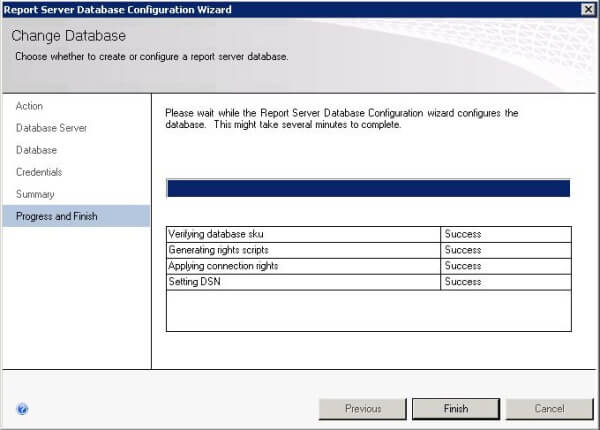Screen dimensions: 600x430
Task: Open the Database Server step
Action: [x=51, y=128]
